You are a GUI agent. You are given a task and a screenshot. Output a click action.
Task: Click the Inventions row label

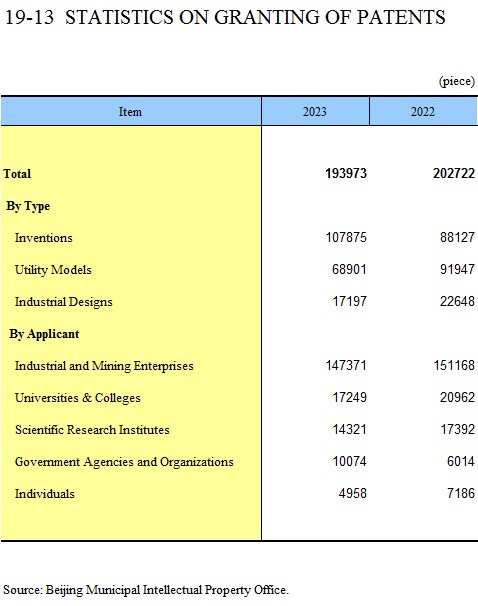click(44, 238)
